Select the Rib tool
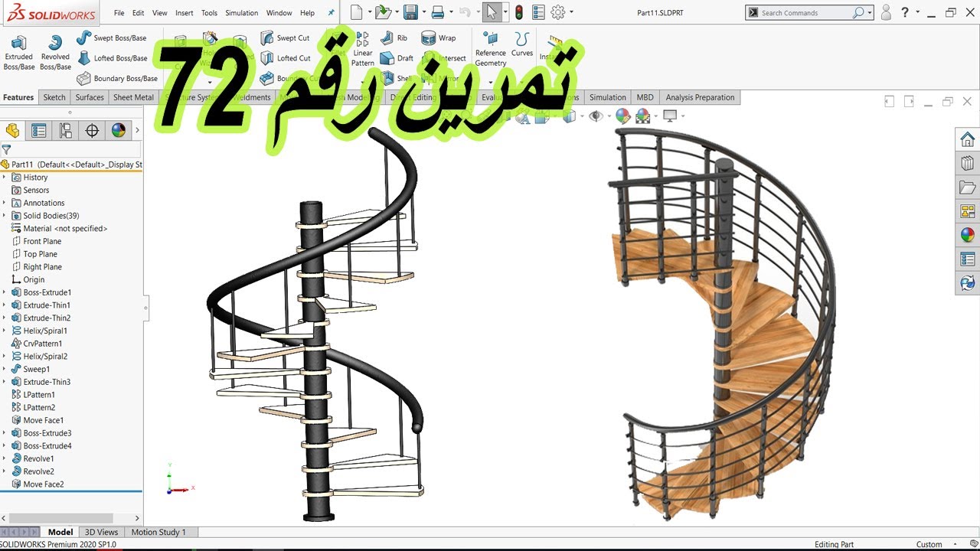Image resolution: width=980 pixels, height=551 pixels. (x=394, y=37)
